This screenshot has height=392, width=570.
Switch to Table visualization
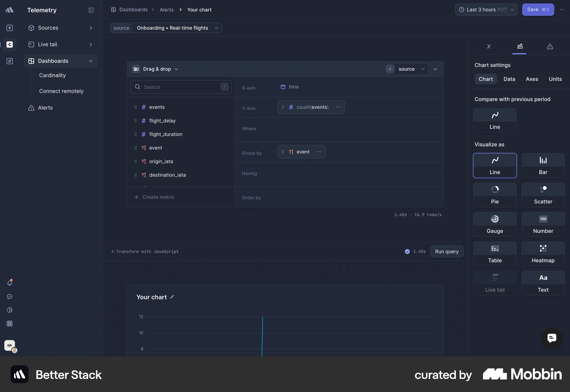[494, 253]
